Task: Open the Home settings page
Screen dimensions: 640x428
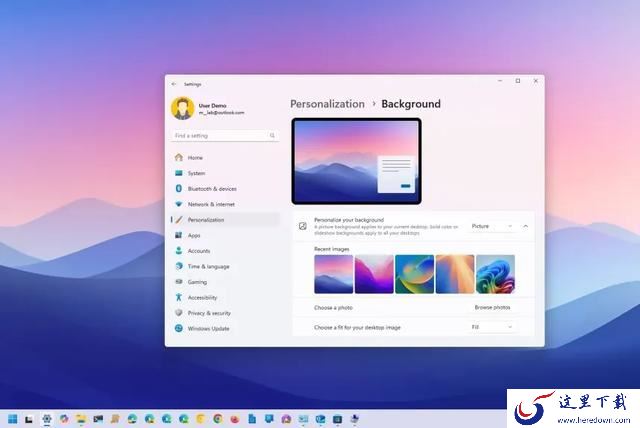Action: click(x=225, y=157)
